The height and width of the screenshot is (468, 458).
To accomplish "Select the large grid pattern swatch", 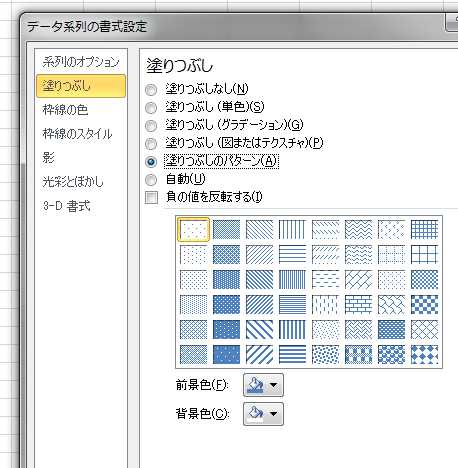I will pyautogui.click(x=424, y=254).
